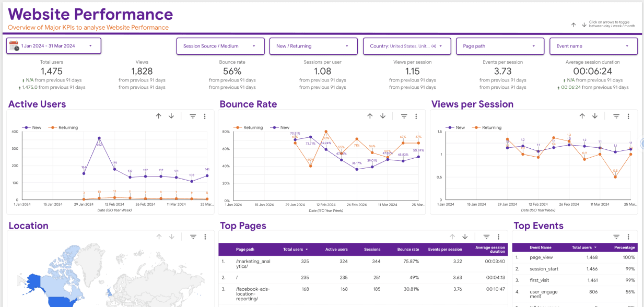Open filter icon on Views per Session chart
The height and width of the screenshot is (307, 644).
point(616,116)
